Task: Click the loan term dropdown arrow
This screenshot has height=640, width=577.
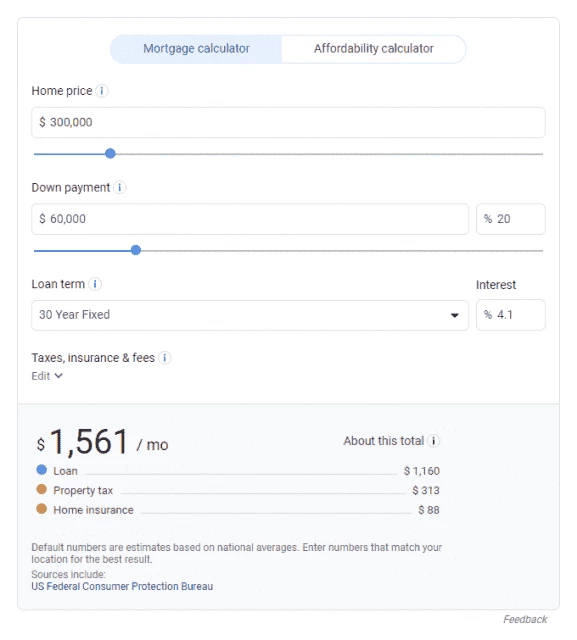Action: (x=455, y=315)
